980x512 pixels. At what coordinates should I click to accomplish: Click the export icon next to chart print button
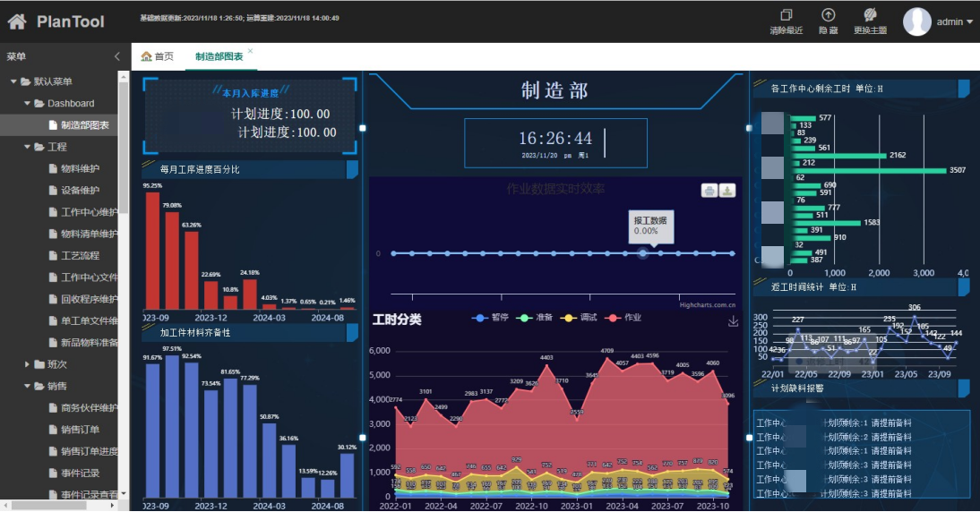[727, 190]
